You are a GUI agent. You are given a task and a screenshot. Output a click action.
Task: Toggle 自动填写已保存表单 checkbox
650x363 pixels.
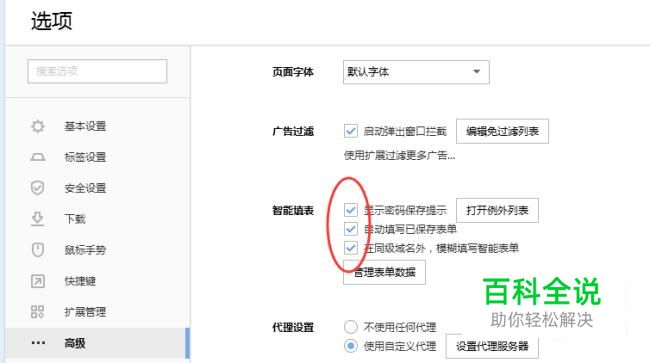351,229
